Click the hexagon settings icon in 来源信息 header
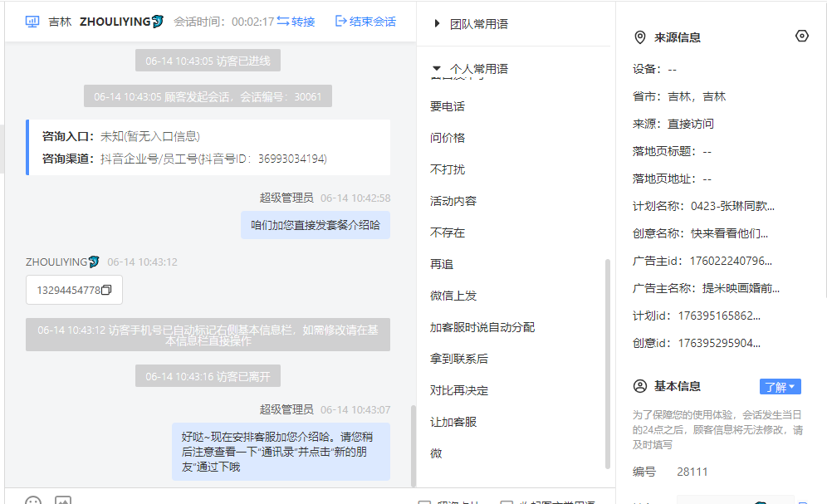 tap(802, 36)
